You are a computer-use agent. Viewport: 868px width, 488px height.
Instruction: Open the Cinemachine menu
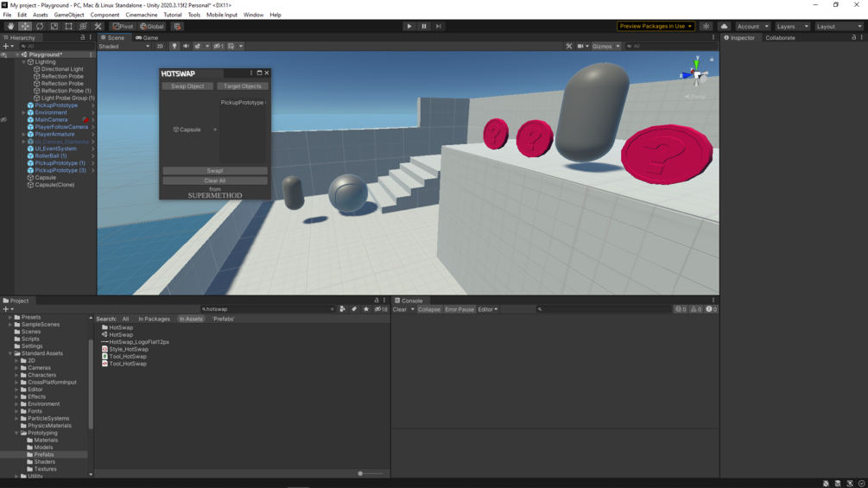click(141, 15)
